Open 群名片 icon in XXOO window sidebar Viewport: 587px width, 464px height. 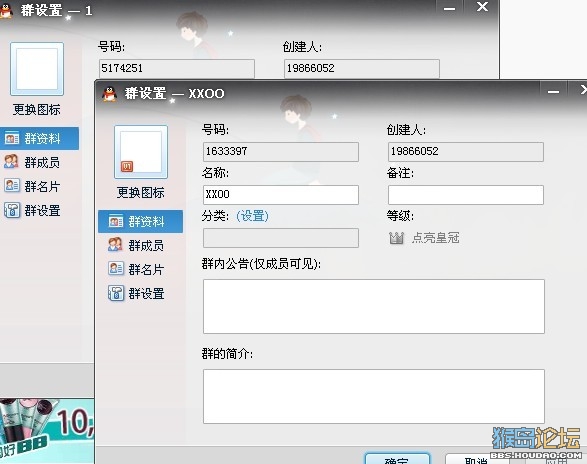click(116, 269)
